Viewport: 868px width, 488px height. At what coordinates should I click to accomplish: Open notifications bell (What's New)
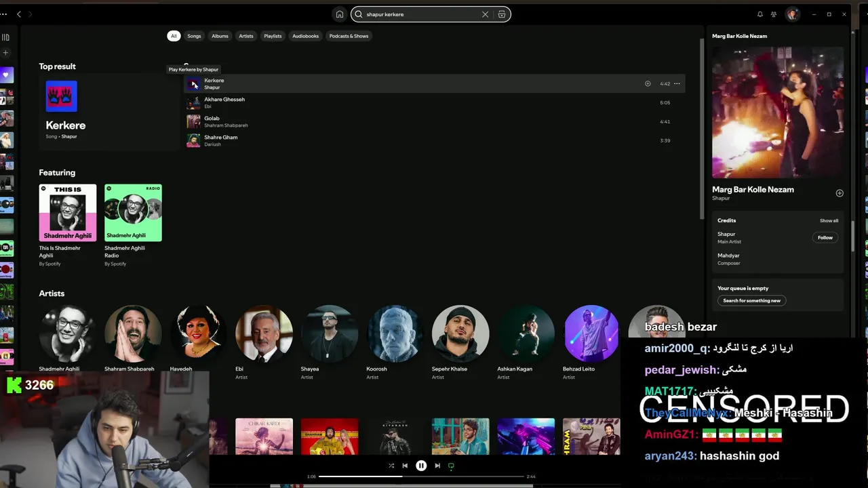tap(759, 14)
